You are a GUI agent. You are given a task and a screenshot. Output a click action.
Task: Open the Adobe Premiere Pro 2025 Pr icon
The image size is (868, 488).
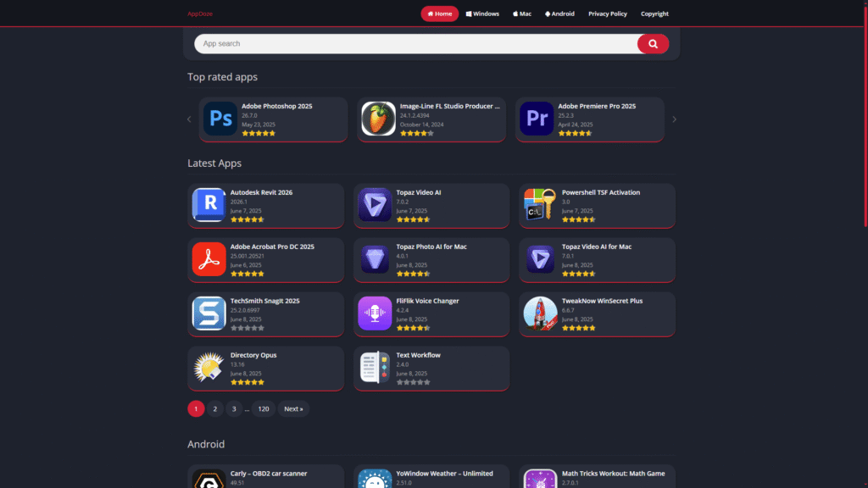[537, 119]
